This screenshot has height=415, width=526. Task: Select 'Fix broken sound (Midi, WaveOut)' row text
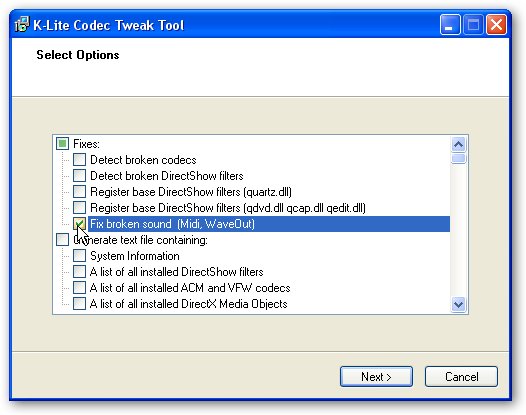pos(172,224)
